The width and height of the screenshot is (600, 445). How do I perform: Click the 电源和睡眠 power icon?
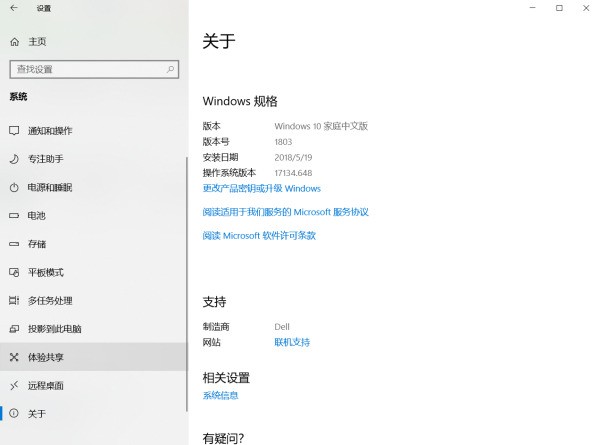pos(14,187)
